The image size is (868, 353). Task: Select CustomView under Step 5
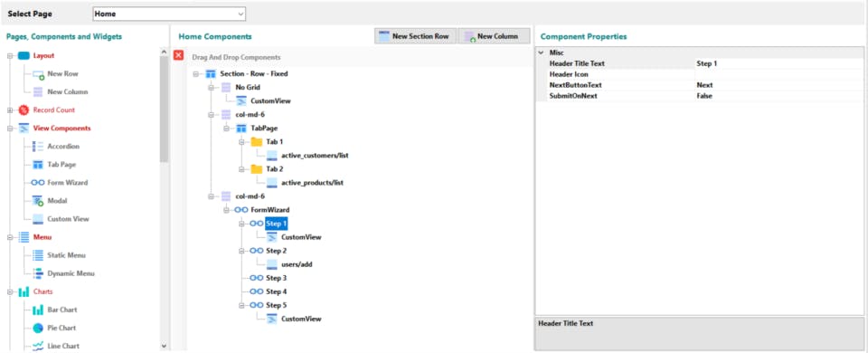[x=301, y=319]
